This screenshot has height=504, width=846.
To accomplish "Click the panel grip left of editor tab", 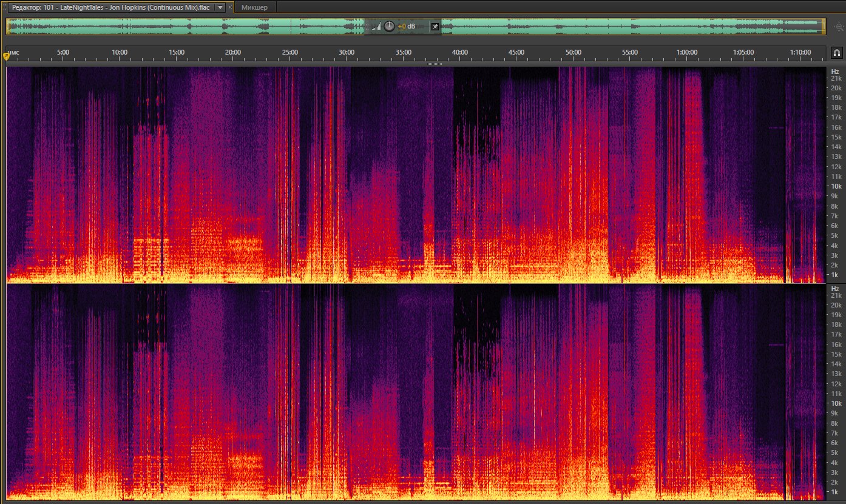I will (4, 7).
